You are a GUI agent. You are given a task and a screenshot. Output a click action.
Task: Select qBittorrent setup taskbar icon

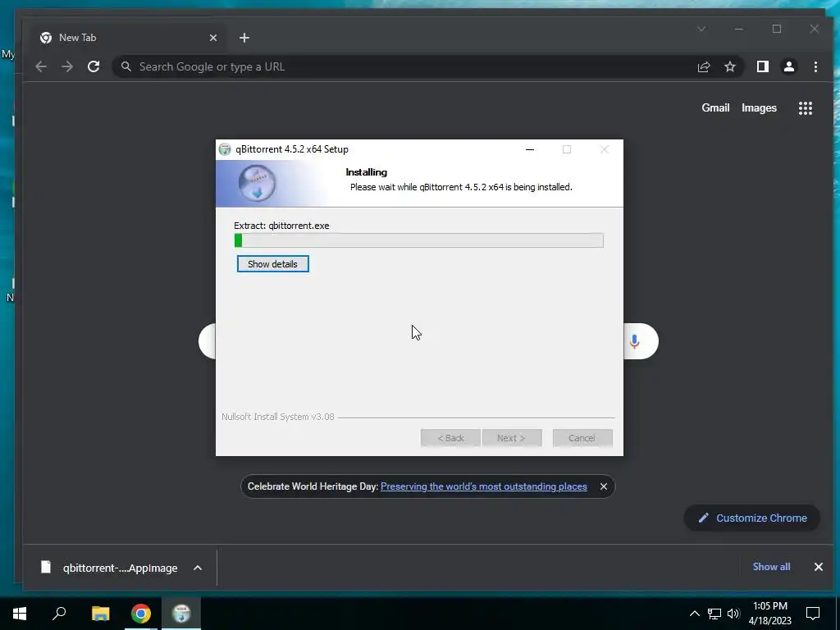pos(181,614)
